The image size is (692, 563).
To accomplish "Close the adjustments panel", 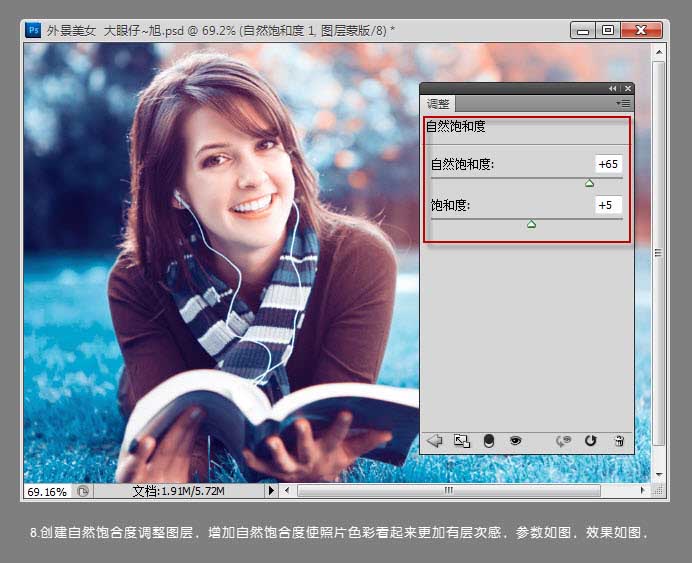I will click(628, 89).
